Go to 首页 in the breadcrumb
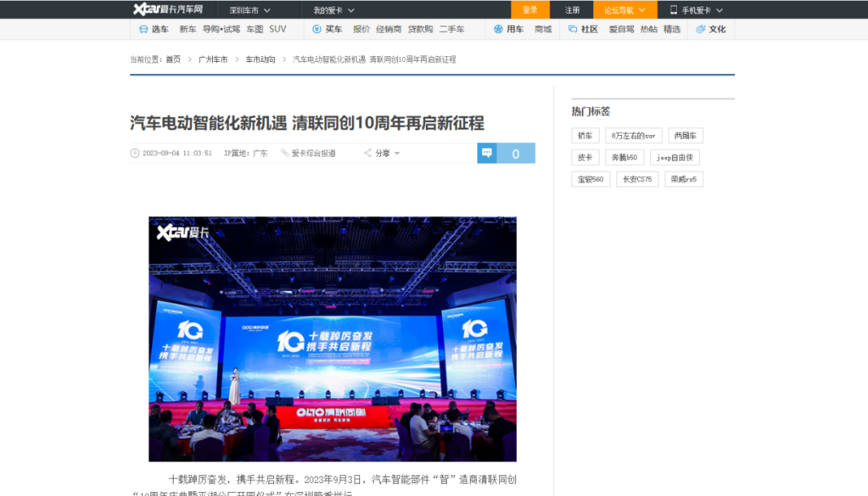The width and height of the screenshot is (868, 496). 174,59
